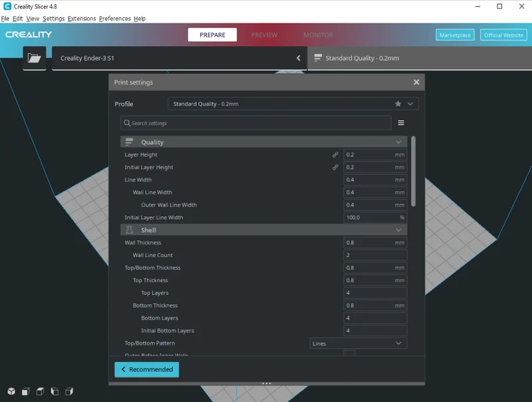The image size is (532, 402).
Task: Toggle Outer Before Inner Walls checkbox
Action: tap(349, 353)
